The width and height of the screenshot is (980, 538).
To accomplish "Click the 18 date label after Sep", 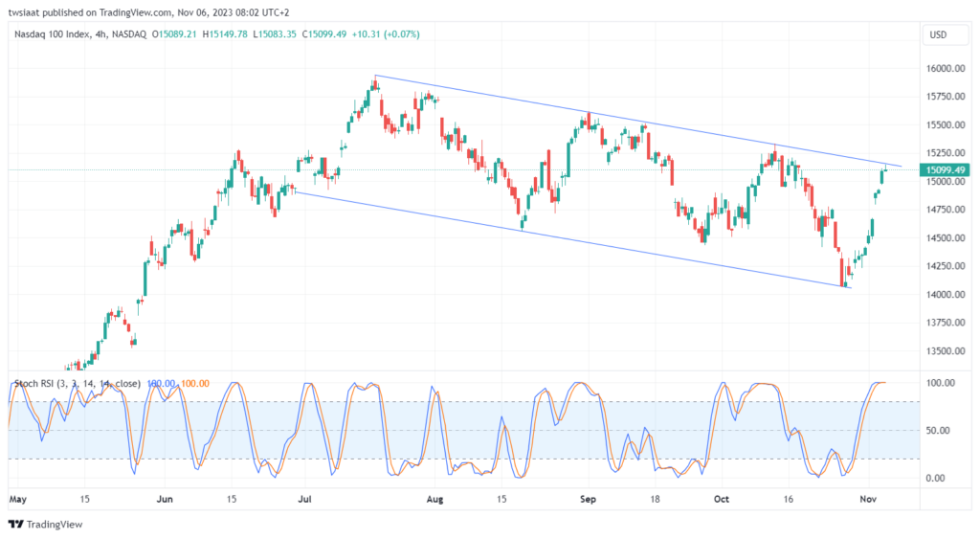I will (x=655, y=500).
